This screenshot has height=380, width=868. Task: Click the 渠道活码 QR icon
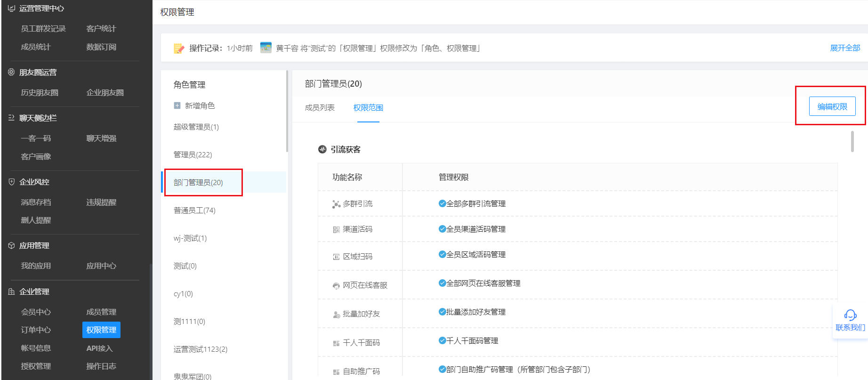pyautogui.click(x=336, y=229)
